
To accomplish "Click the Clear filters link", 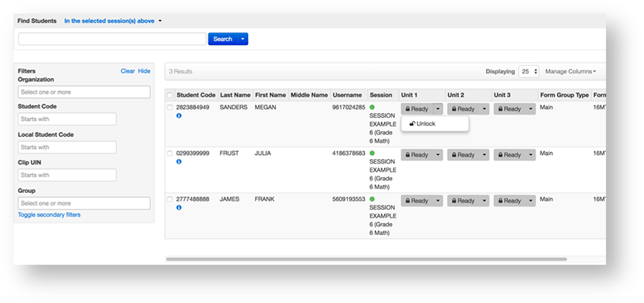I will point(128,71).
